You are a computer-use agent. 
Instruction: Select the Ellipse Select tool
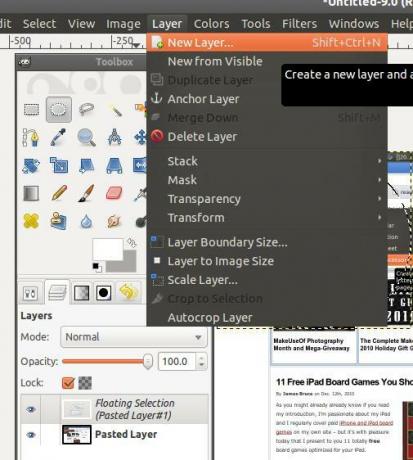59,109
